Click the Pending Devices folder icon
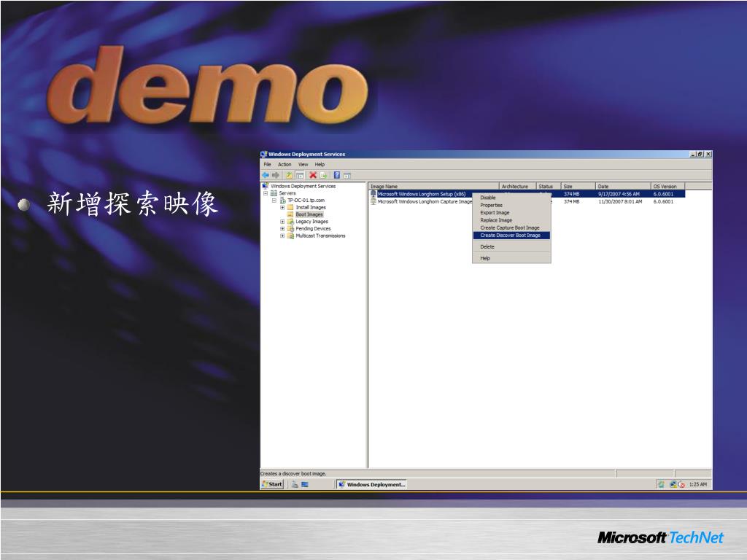This screenshot has height=560, width=747. click(290, 228)
